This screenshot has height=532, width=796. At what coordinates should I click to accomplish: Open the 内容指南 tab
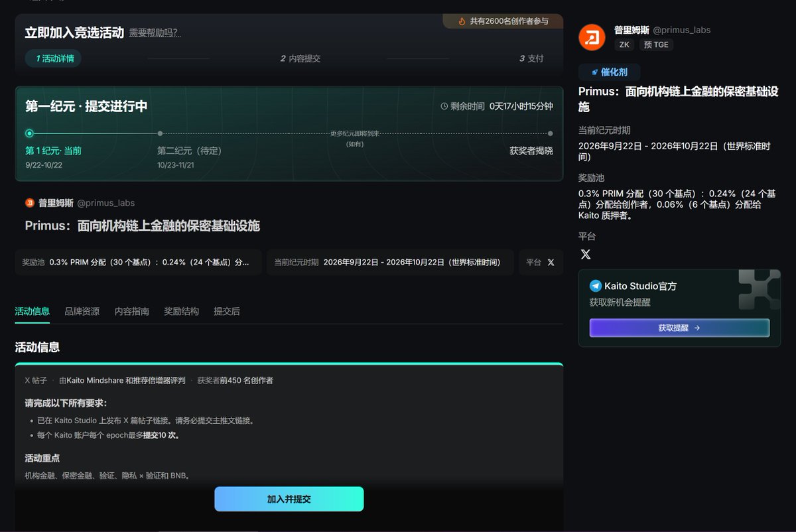pos(131,311)
